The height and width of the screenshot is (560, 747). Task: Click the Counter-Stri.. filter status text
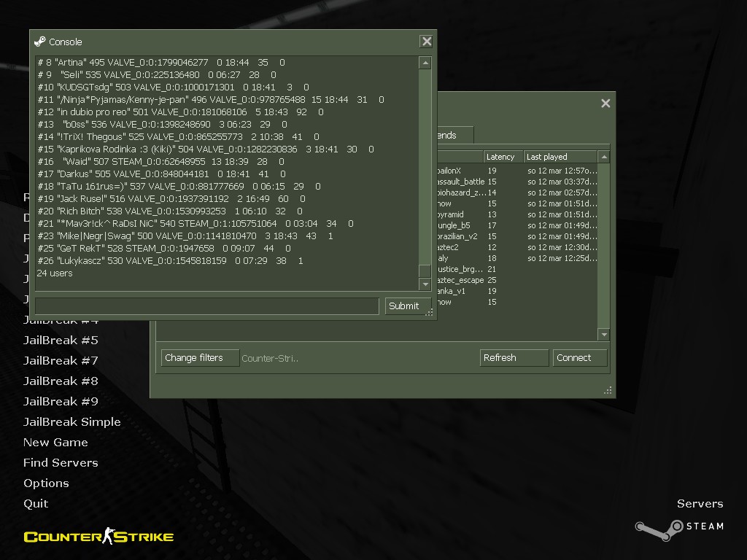point(270,358)
